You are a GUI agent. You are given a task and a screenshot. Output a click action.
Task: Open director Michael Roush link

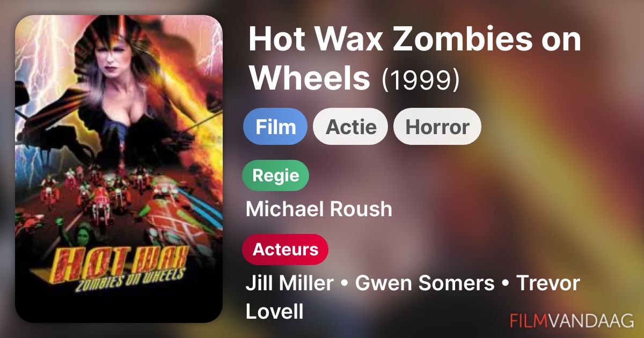tap(319, 209)
